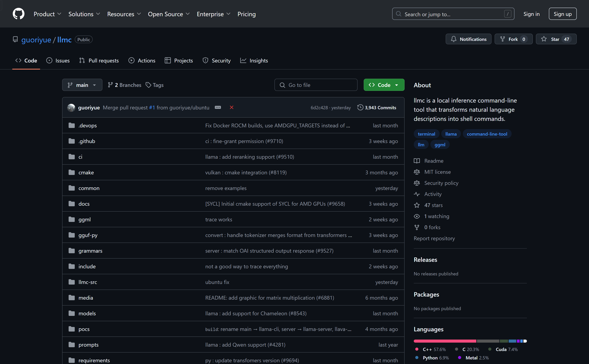Open the Pricing page
This screenshot has width=589, height=364.
[247, 14]
